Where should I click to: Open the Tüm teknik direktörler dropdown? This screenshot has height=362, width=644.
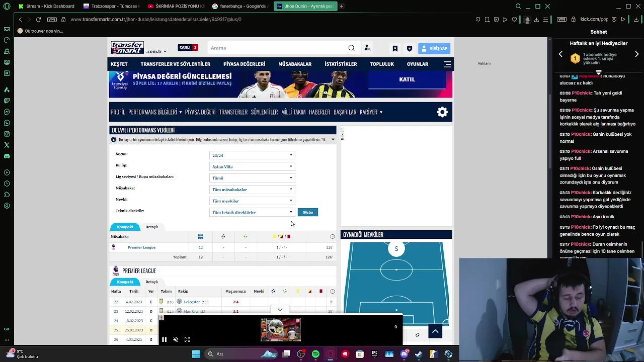click(252, 212)
